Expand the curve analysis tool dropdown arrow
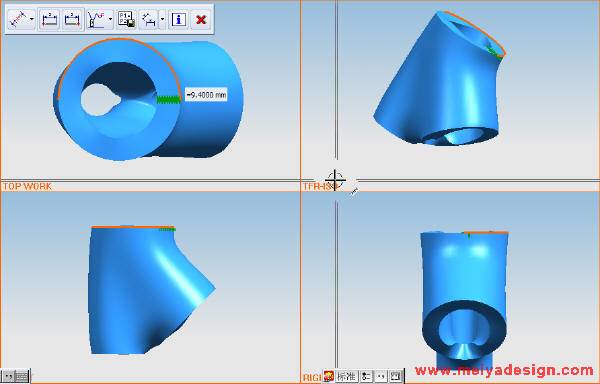 point(111,19)
